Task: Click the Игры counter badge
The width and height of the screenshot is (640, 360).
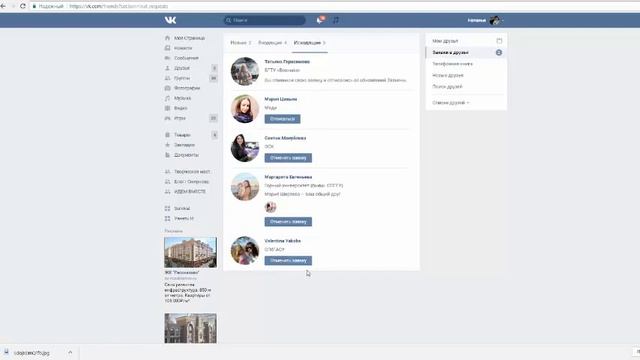Action: pos(213,118)
